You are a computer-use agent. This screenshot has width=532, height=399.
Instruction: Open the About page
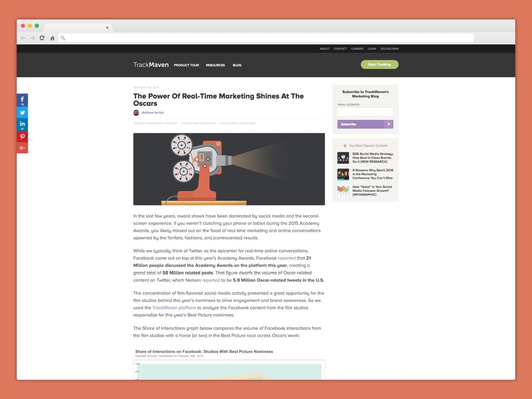(324, 49)
